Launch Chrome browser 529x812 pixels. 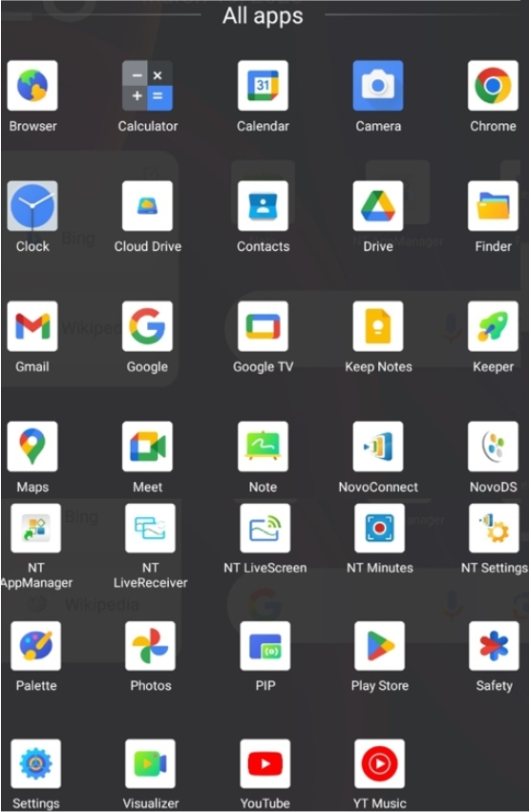point(494,86)
